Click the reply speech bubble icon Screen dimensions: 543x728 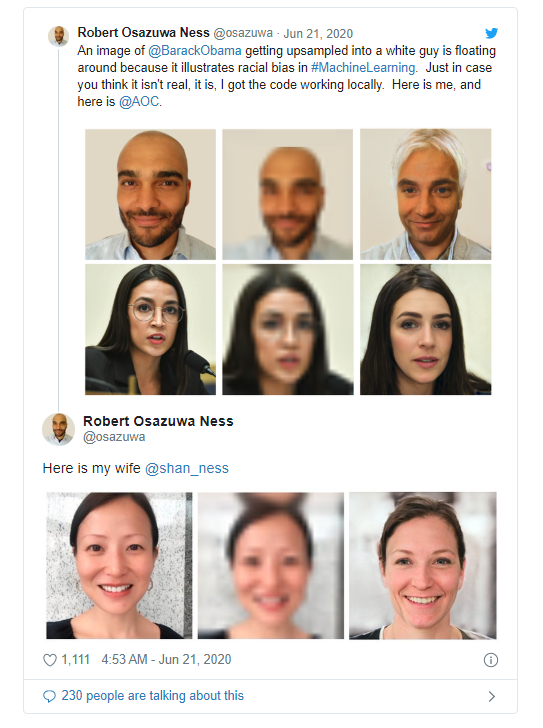click(x=49, y=696)
